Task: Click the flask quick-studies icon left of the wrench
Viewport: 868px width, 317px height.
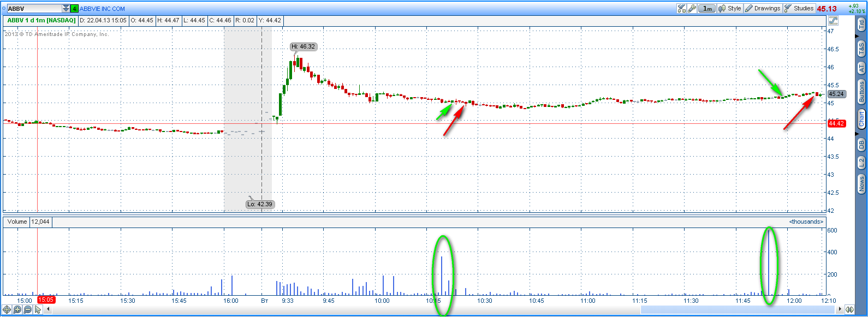Action: (x=681, y=8)
